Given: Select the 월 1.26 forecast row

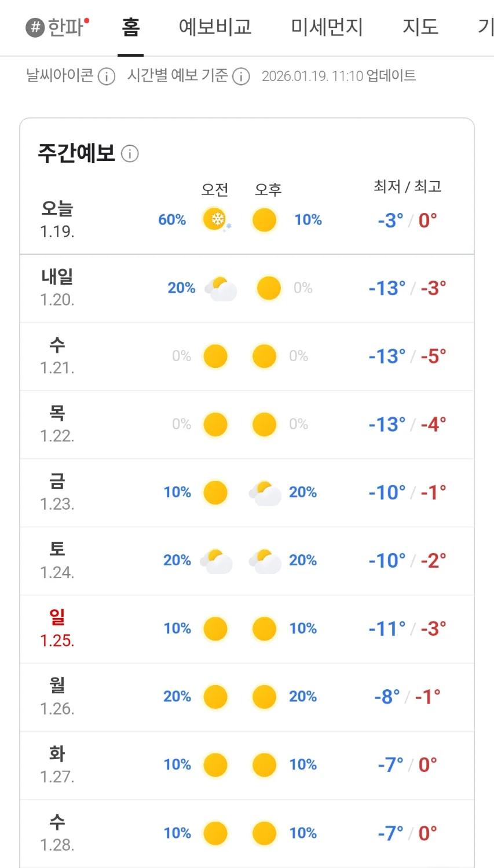Looking at the screenshot, I should [x=247, y=697].
